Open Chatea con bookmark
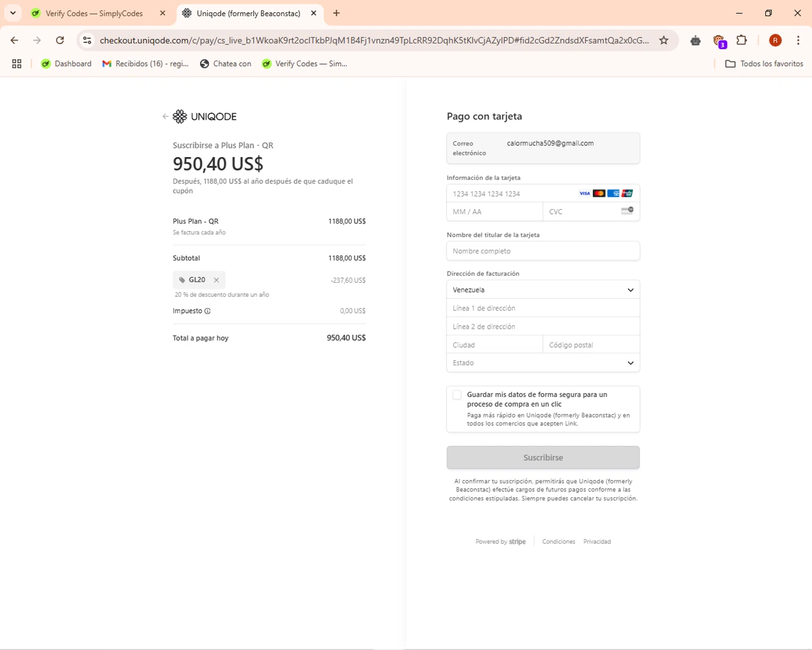This screenshot has height=650, width=812. click(x=226, y=64)
